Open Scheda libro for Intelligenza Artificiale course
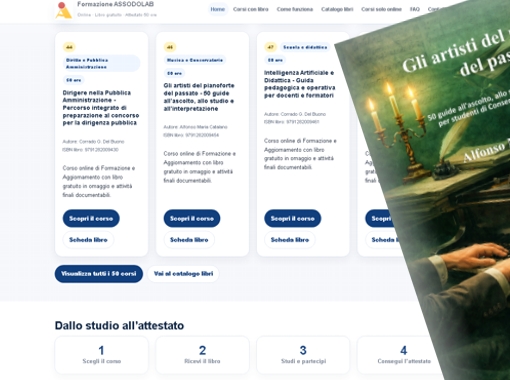The image size is (510, 380). click(290, 240)
